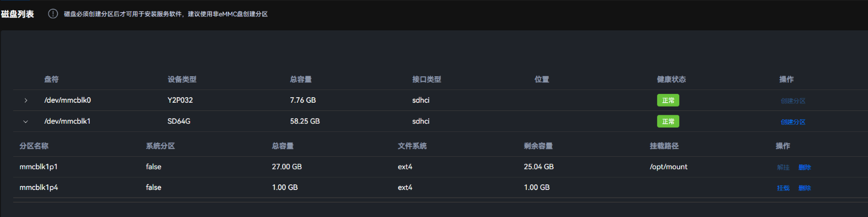Select the /dev/mmcblk1 drive name
This screenshot has width=868, height=217.
[x=67, y=121]
